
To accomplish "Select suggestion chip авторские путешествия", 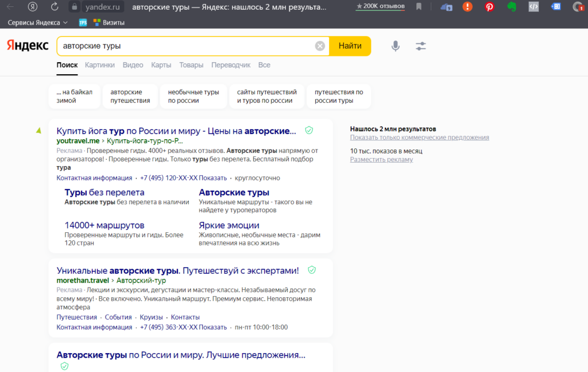I will 130,96.
